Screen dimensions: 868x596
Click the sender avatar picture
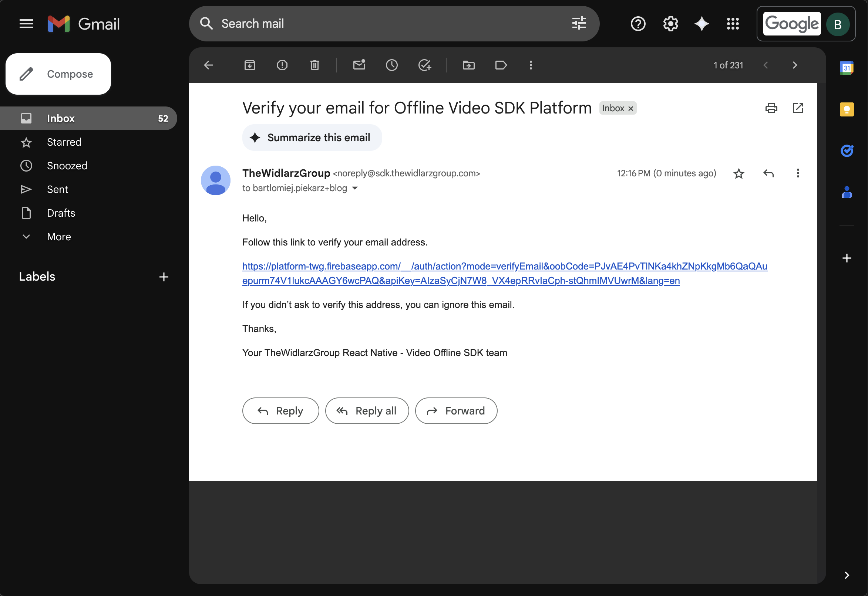[216, 180]
